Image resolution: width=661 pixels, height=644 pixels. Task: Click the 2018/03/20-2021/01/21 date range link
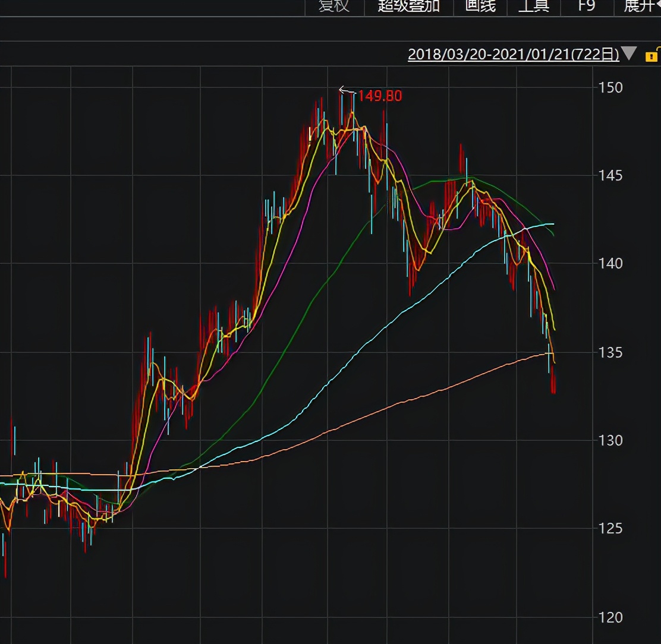(x=513, y=55)
